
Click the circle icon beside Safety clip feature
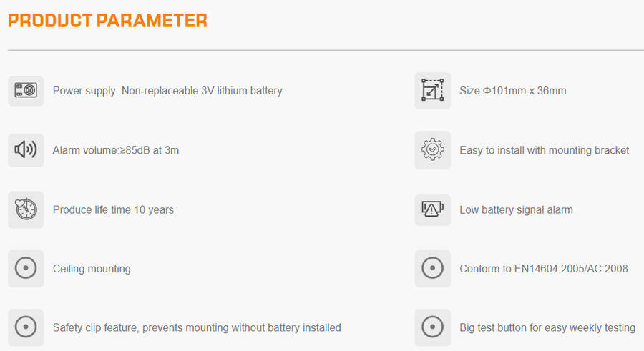coord(26,327)
